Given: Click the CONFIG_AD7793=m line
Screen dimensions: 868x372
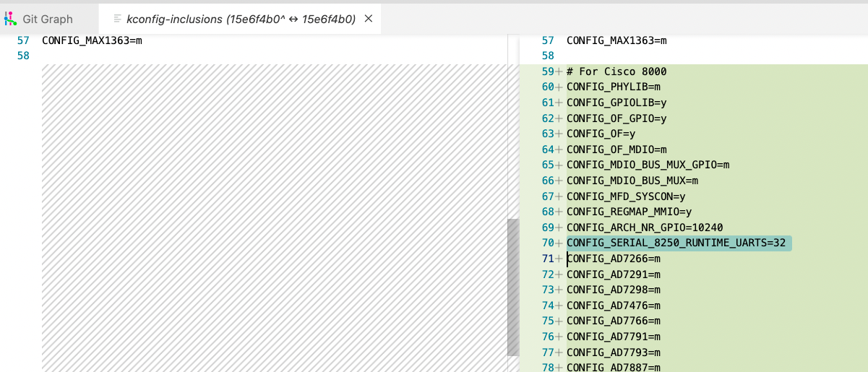Looking at the screenshot, I should [614, 352].
